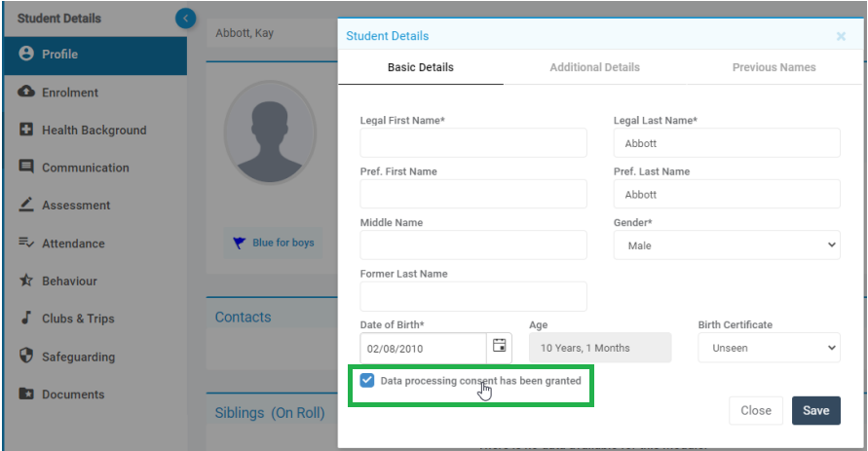Click the Attendance checklist icon
This screenshot has height=451, width=868.
26,243
